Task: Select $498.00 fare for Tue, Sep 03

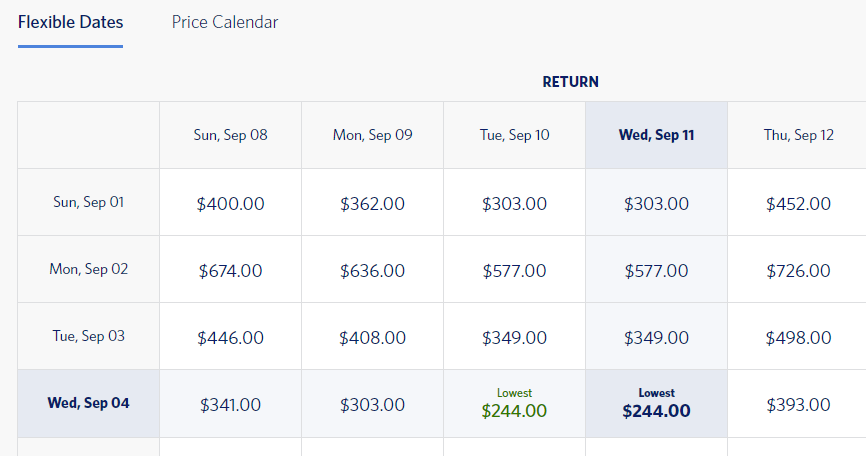Action: click(798, 337)
